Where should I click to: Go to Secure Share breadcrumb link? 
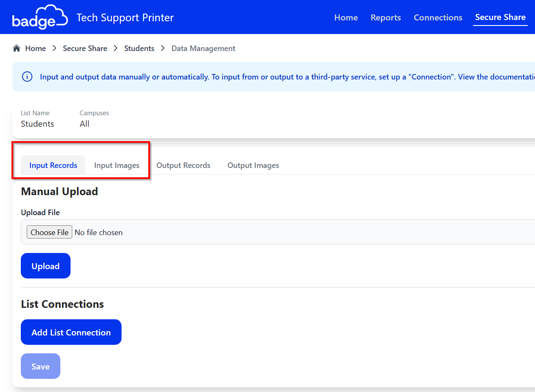click(85, 48)
